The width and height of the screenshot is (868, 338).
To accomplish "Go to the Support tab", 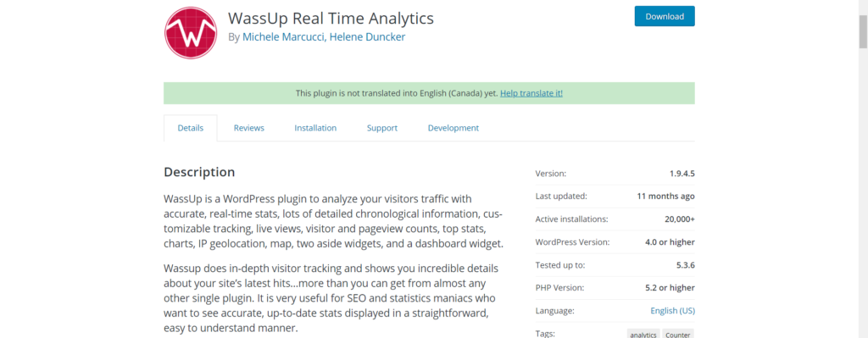I will pyautogui.click(x=382, y=128).
